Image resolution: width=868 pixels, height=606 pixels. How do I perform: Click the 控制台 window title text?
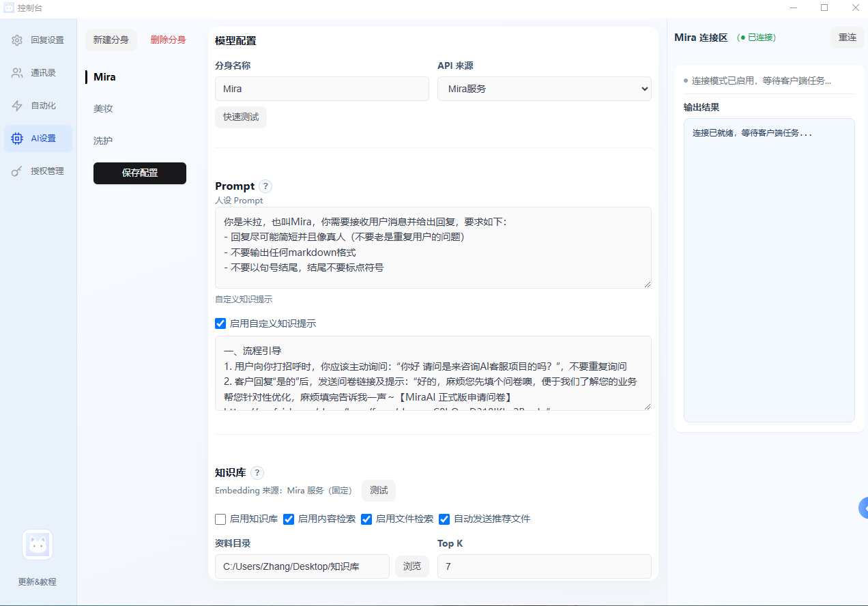pos(29,8)
